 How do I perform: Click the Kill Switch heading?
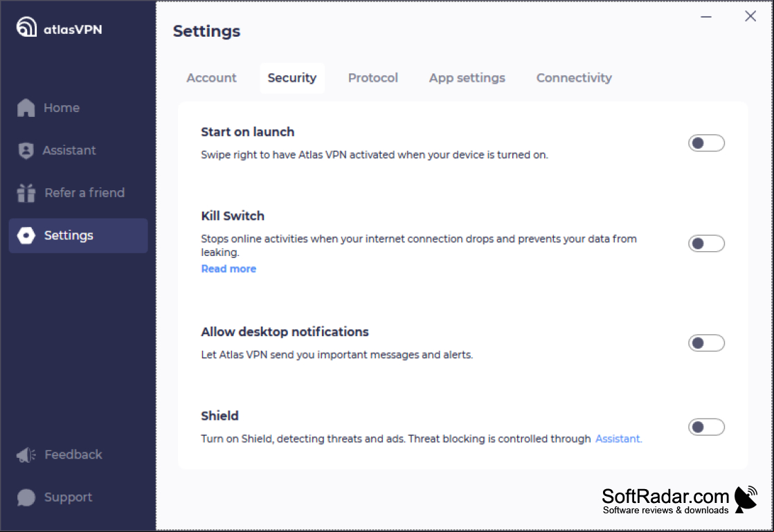[233, 216]
